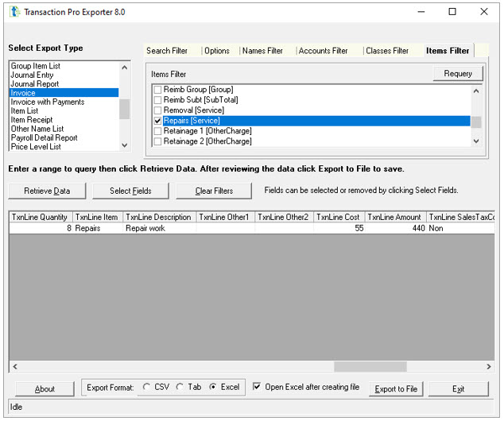Select Group Item List export type
The width and height of the screenshot is (504, 421).
coord(64,66)
